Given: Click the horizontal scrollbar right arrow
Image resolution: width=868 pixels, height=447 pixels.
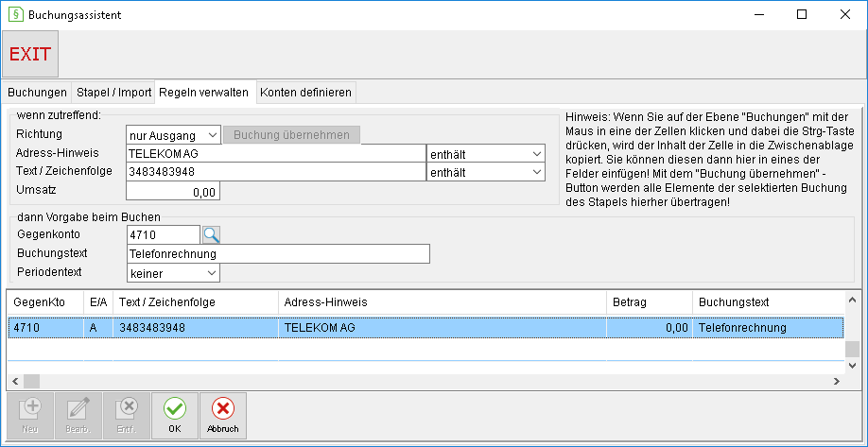Looking at the screenshot, I should 837,381.
